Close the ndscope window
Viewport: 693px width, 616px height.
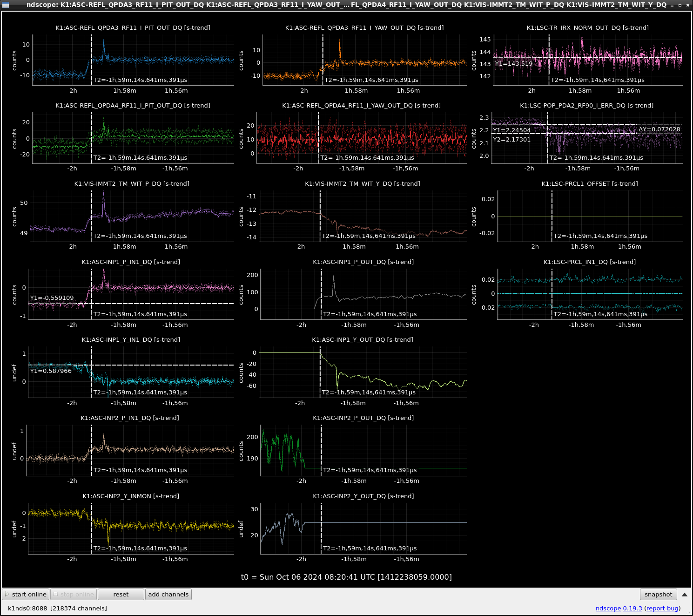tap(688, 5)
